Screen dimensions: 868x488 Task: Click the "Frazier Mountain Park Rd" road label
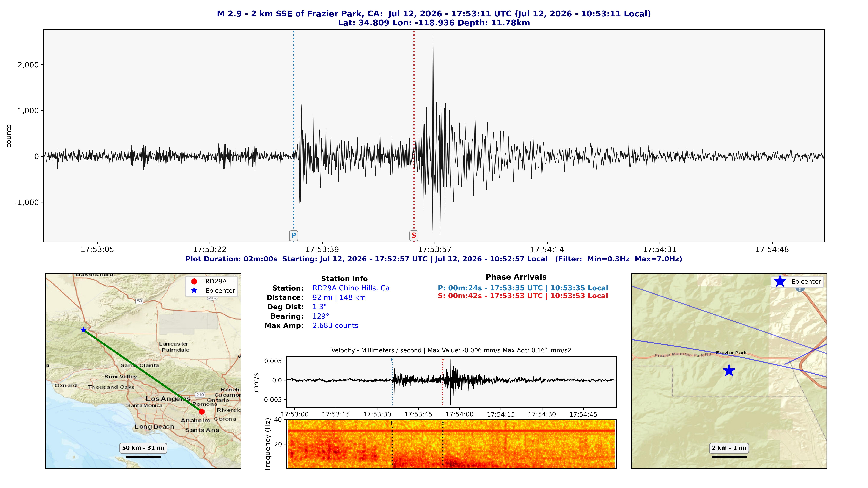click(x=683, y=355)
